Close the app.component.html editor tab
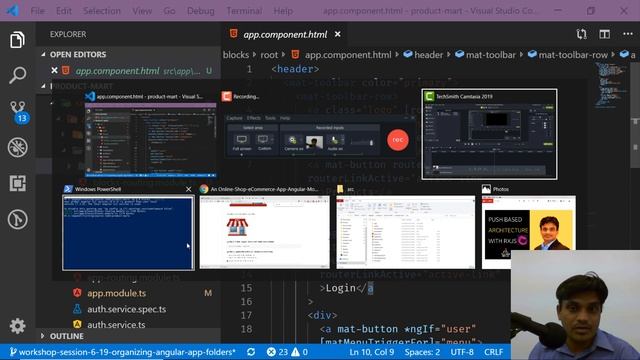The width and height of the screenshot is (640, 360). (x=338, y=34)
